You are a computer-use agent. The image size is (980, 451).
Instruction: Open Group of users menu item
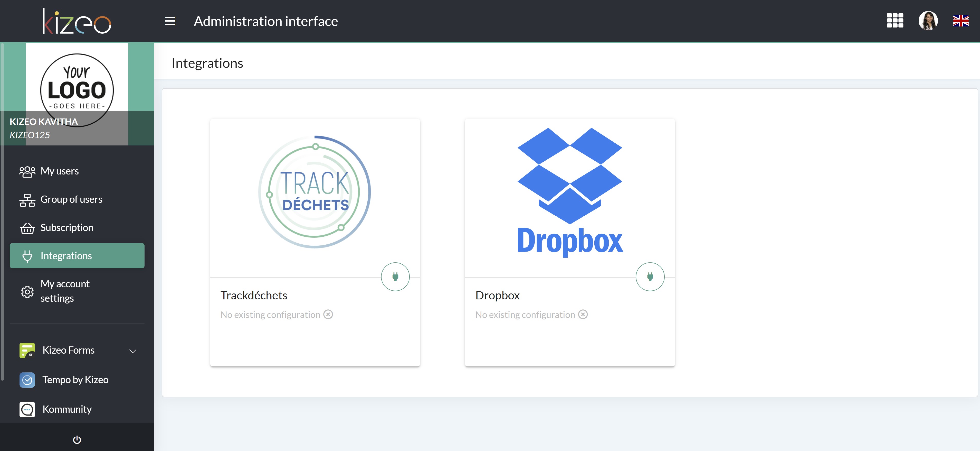(77, 199)
